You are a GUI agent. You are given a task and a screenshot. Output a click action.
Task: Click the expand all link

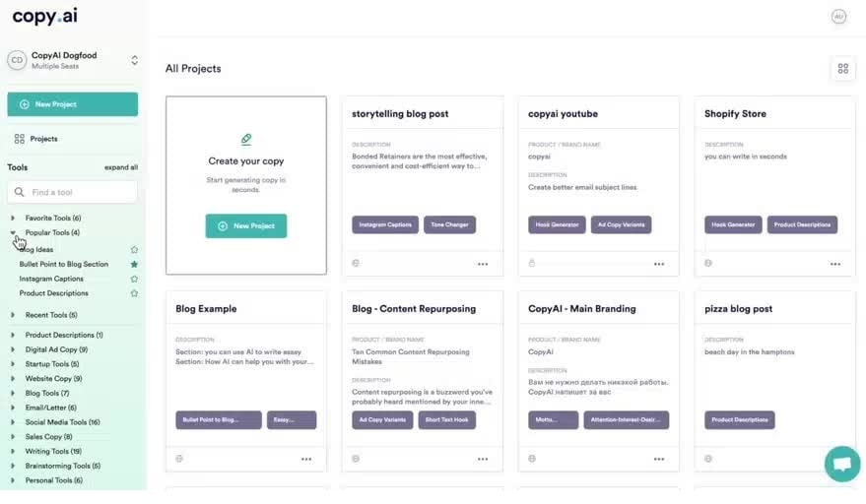click(x=121, y=167)
